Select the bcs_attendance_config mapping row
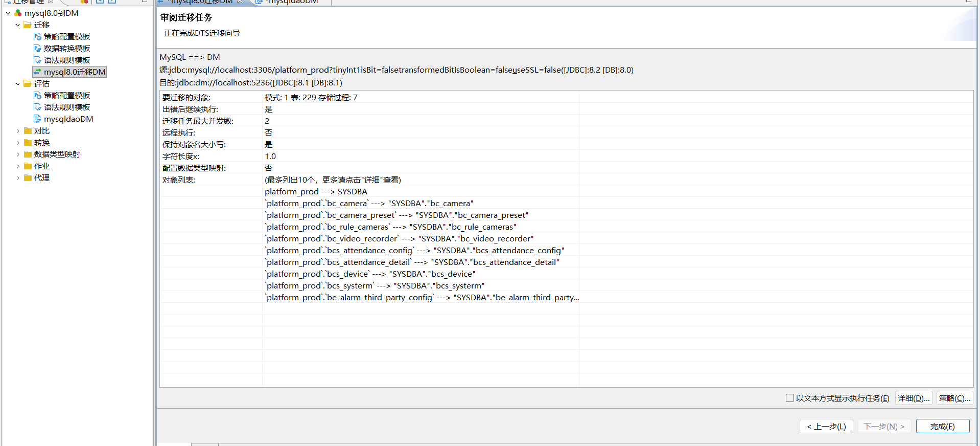The width and height of the screenshot is (980, 446). [x=414, y=251]
